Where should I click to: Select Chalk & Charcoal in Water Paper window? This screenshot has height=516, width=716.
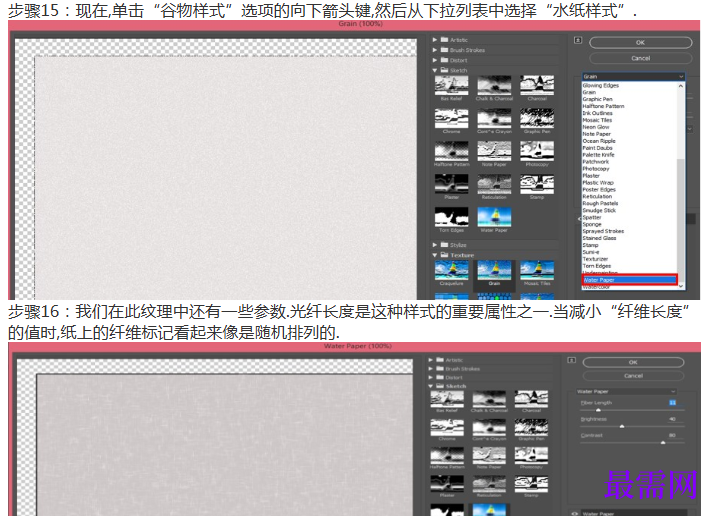489,399
